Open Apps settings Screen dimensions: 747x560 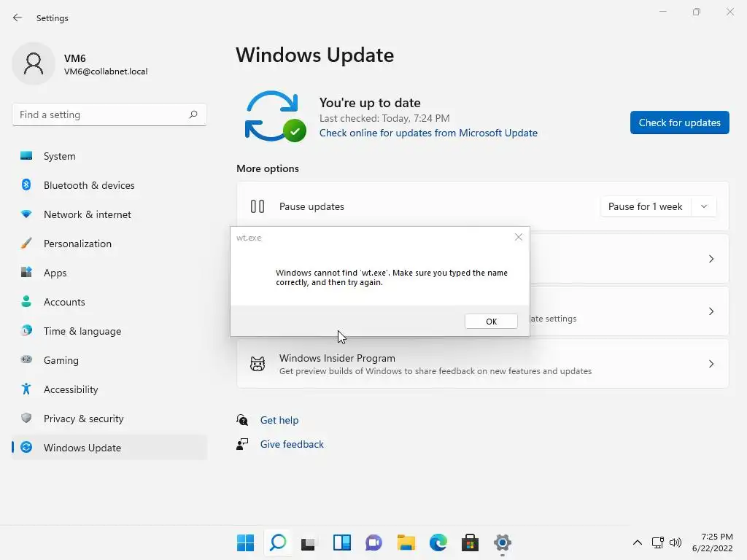[109, 273]
